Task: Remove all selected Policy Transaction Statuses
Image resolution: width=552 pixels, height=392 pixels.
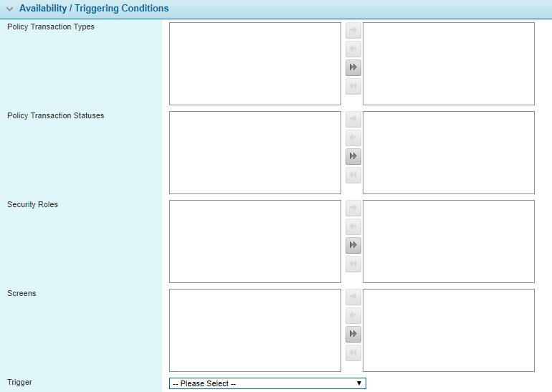Action: coord(353,176)
